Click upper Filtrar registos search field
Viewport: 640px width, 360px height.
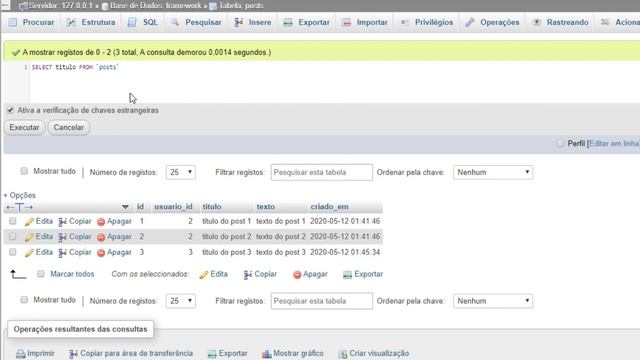pyautogui.click(x=322, y=172)
